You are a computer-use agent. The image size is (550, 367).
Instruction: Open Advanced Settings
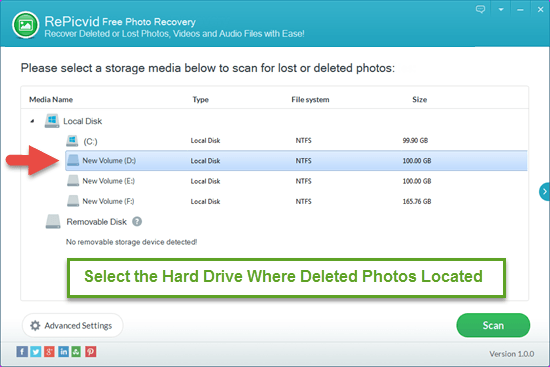click(73, 326)
